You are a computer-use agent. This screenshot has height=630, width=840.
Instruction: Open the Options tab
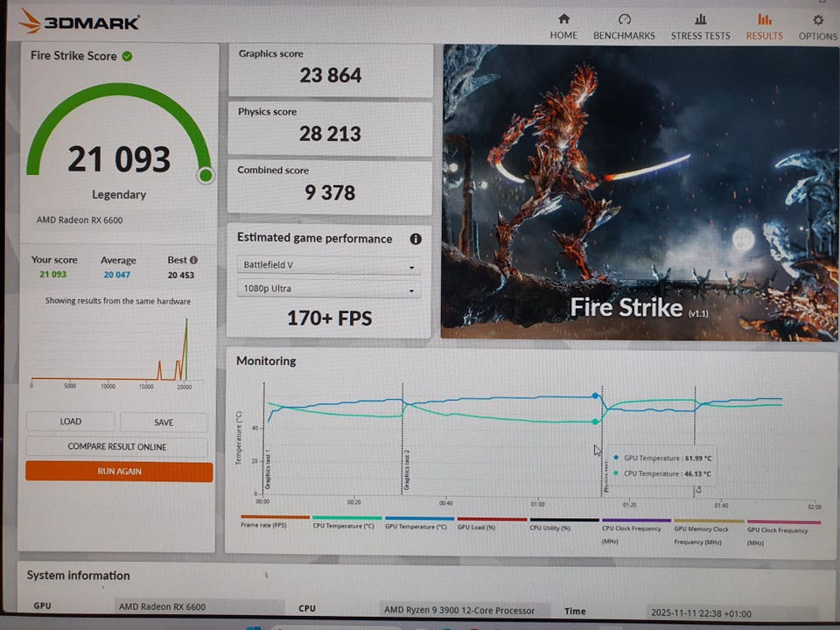(817, 27)
